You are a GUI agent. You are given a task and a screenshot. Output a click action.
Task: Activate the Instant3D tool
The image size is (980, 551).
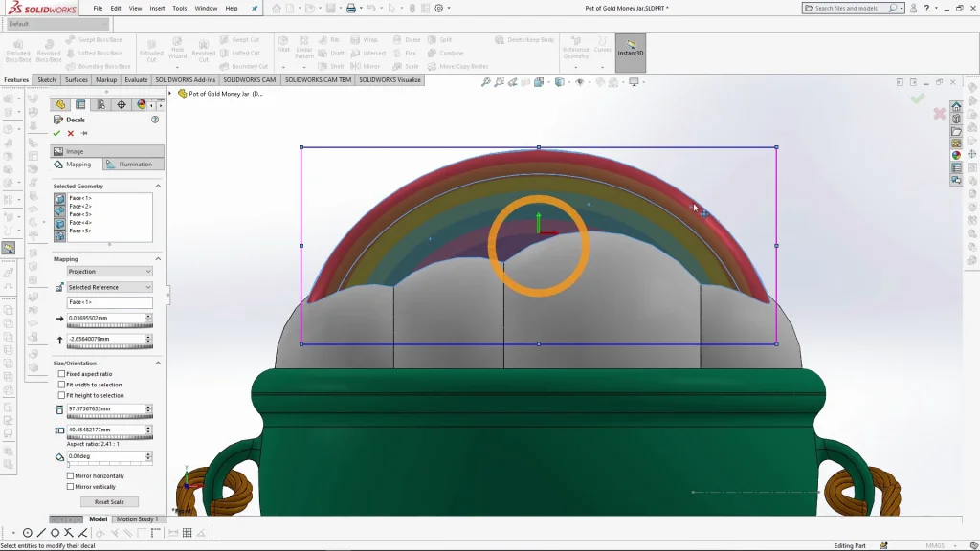631,50
